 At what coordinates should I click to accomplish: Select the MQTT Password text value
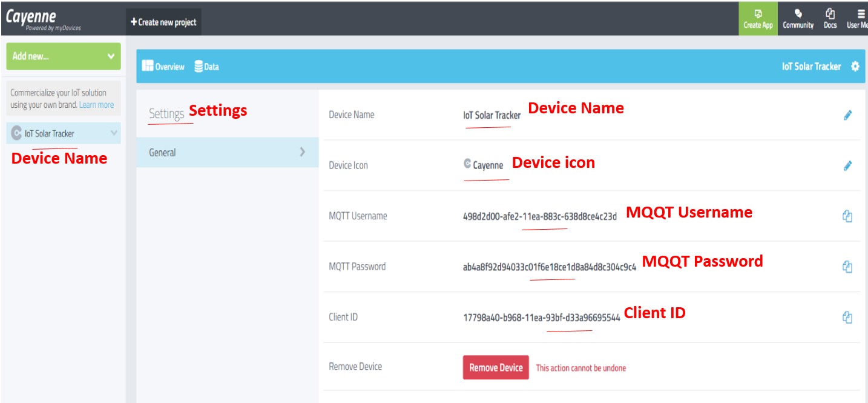point(549,267)
